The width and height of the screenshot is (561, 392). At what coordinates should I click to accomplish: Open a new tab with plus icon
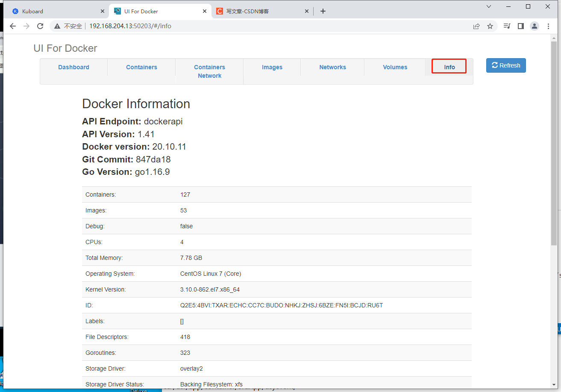(x=323, y=11)
